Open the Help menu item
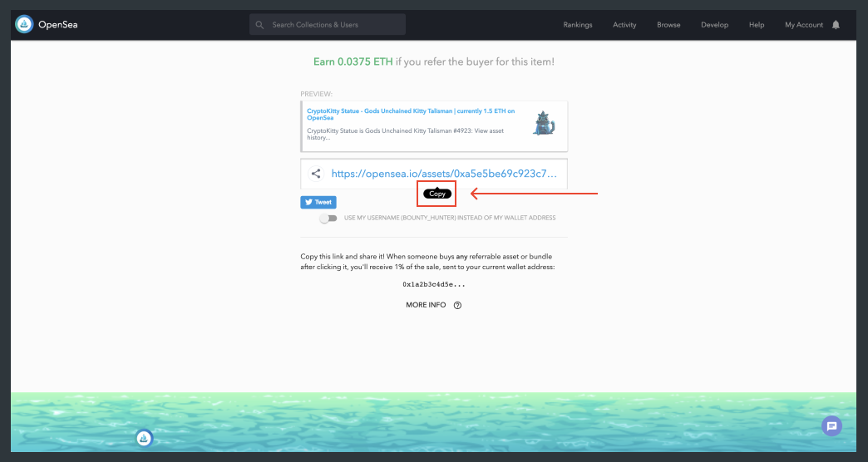The width and height of the screenshot is (868, 462). click(x=757, y=25)
